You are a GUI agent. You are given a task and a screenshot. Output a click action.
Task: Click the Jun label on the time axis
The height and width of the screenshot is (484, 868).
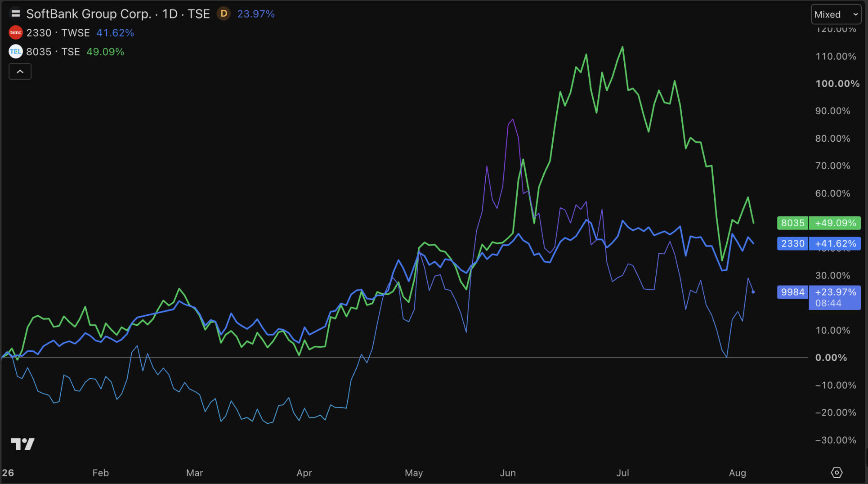(x=508, y=473)
